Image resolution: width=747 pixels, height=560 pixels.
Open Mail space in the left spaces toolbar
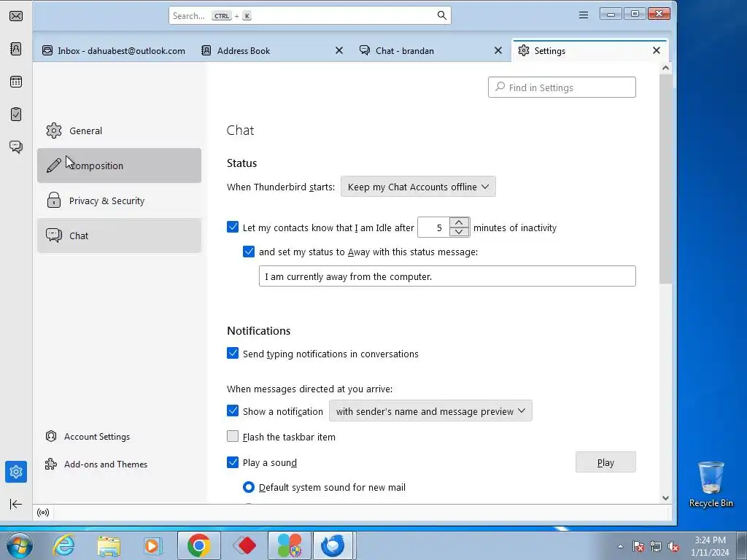click(16, 16)
